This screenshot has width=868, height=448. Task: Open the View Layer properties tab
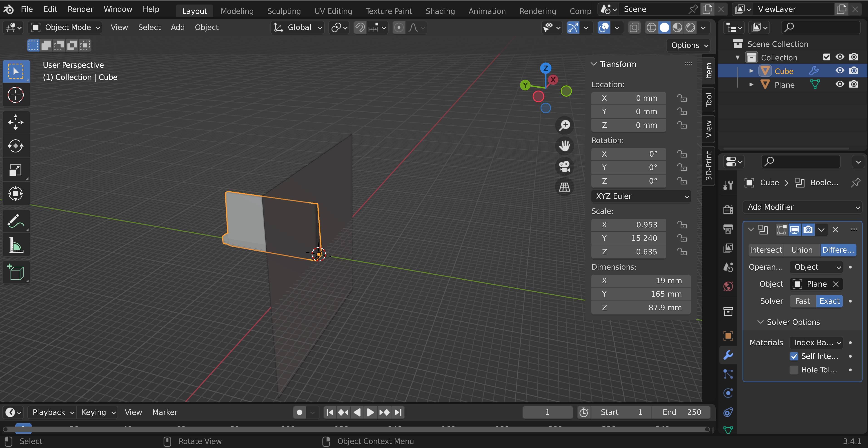[x=728, y=249]
